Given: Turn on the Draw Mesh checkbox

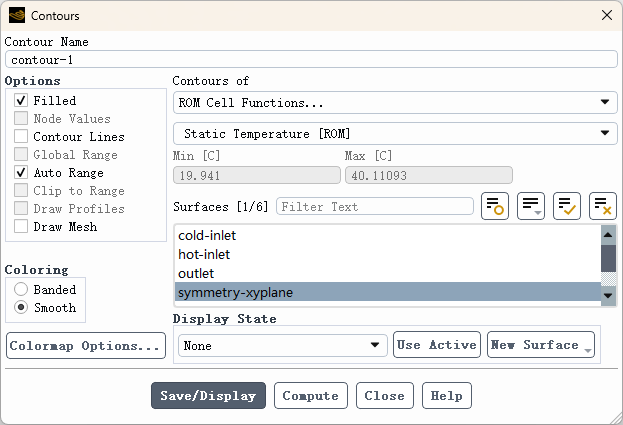Looking at the screenshot, I should [21, 227].
